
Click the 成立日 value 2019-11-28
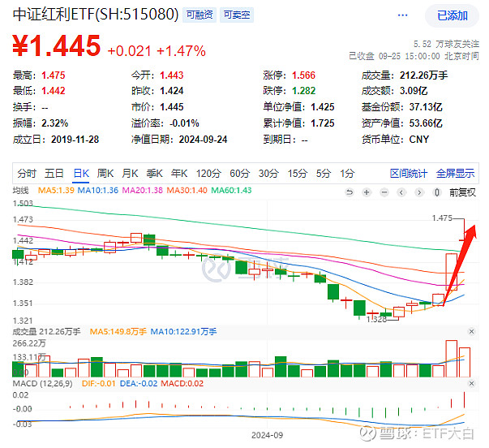click(x=75, y=140)
